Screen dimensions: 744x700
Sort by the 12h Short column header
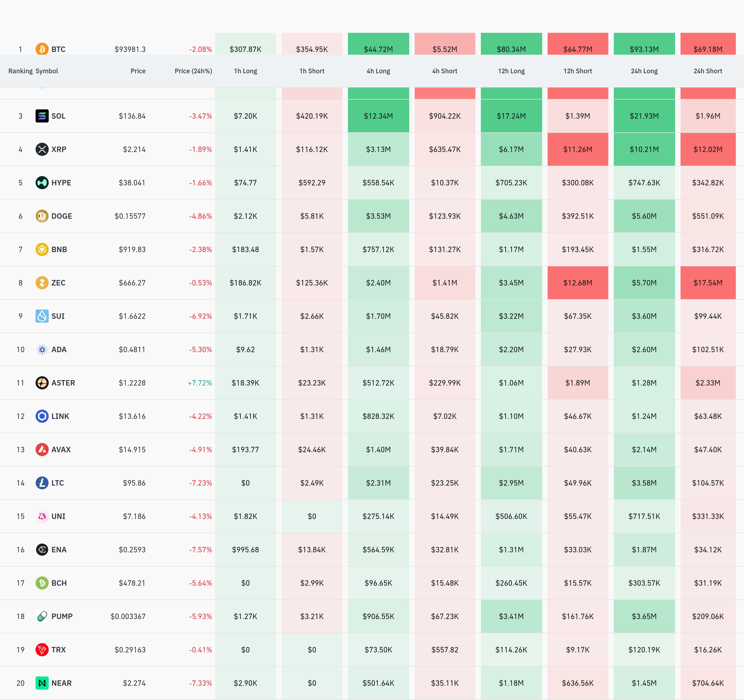577,71
